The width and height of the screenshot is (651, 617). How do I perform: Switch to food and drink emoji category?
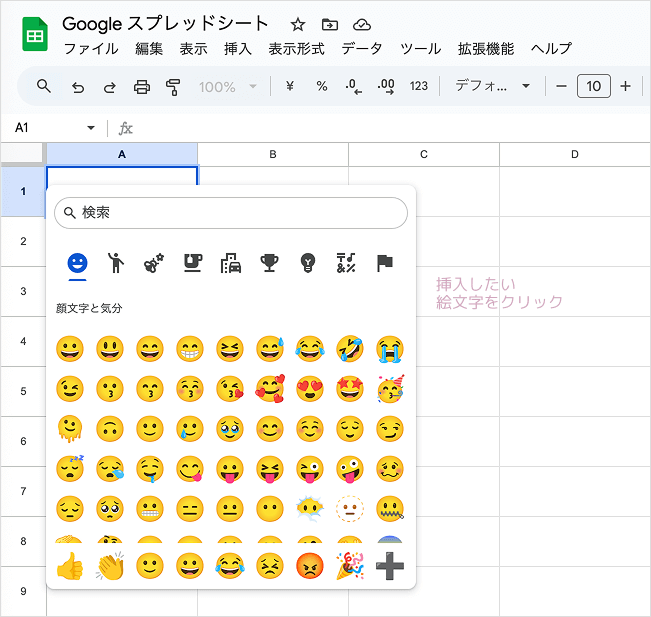coord(193,263)
